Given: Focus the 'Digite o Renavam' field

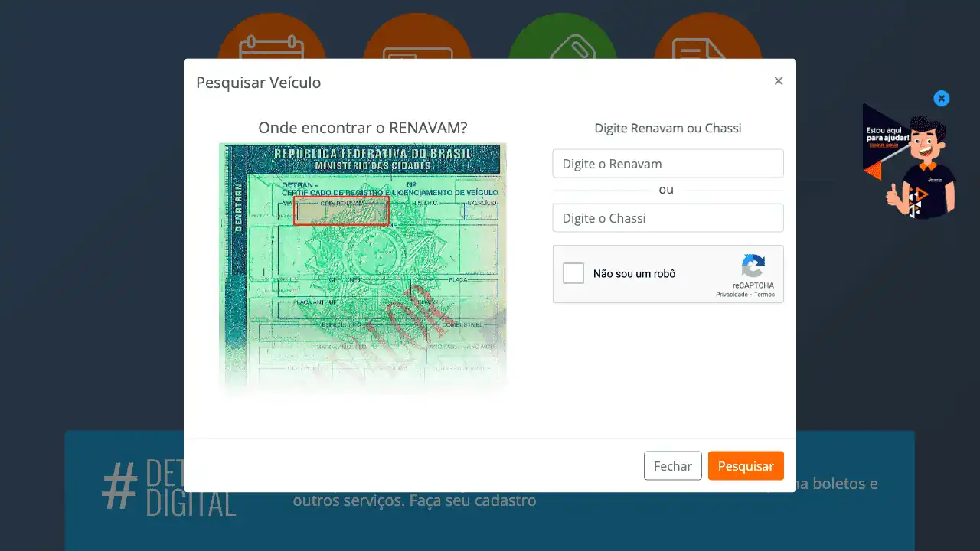Looking at the screenshot, I should 668,164.
